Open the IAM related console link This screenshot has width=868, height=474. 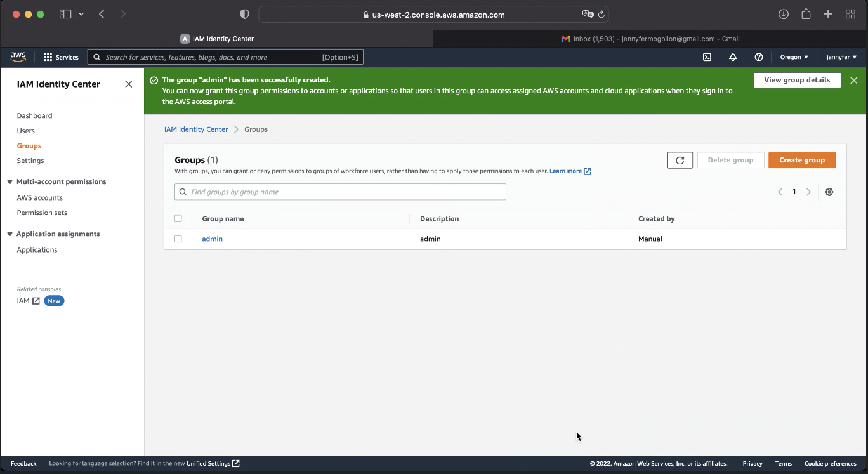click(29, 301)
